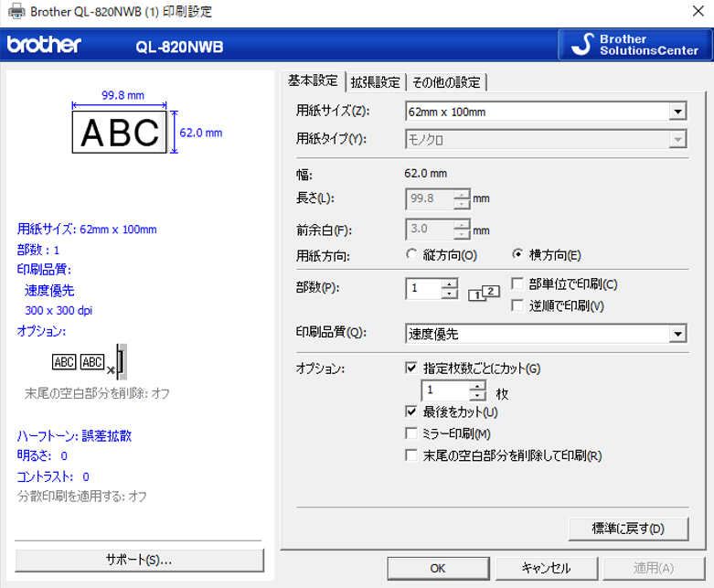The height and width of the screenshot is (588, 714).
Task: Click the cut option ABC illustration icon
Action: (90, 362)
